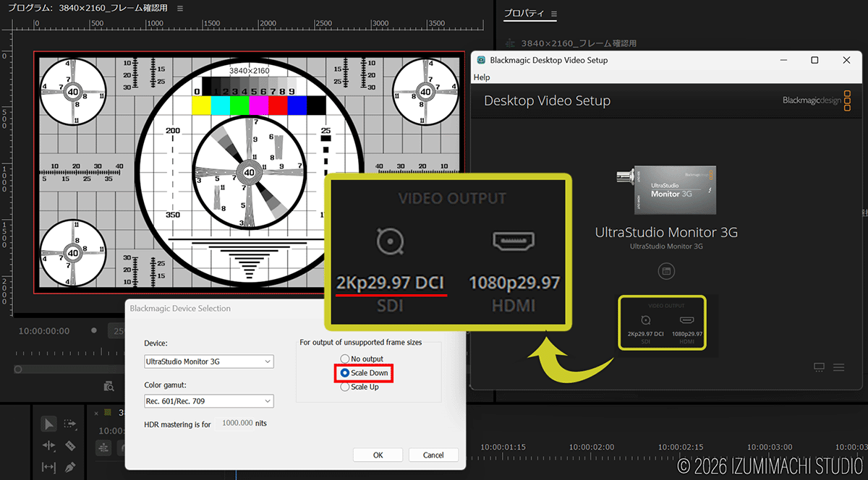Click Cancel in Blackmagic Device Selection
Image resolution: width=868 pixels, height=480 pixels.
point(433,455)
